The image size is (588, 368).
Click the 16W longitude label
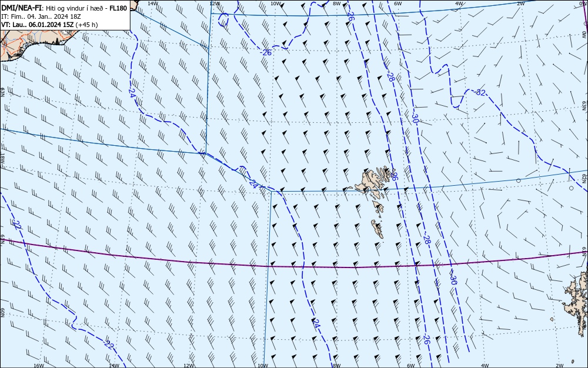pos(39,366)
